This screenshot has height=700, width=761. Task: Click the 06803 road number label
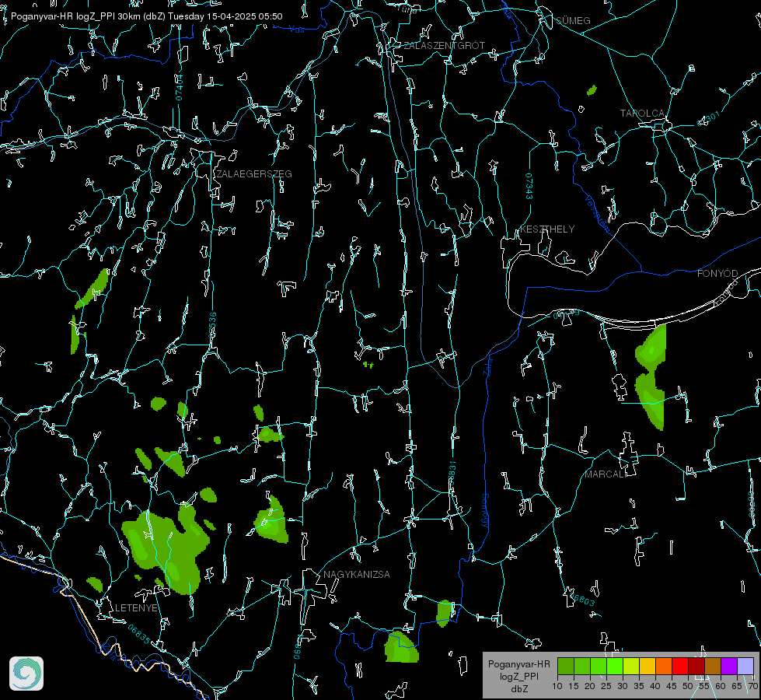click(x=582, y=599)
